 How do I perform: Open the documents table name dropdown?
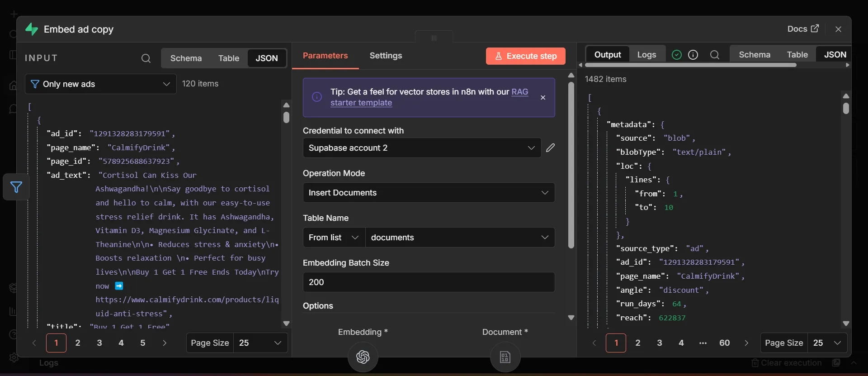click(x=460, y=238)
